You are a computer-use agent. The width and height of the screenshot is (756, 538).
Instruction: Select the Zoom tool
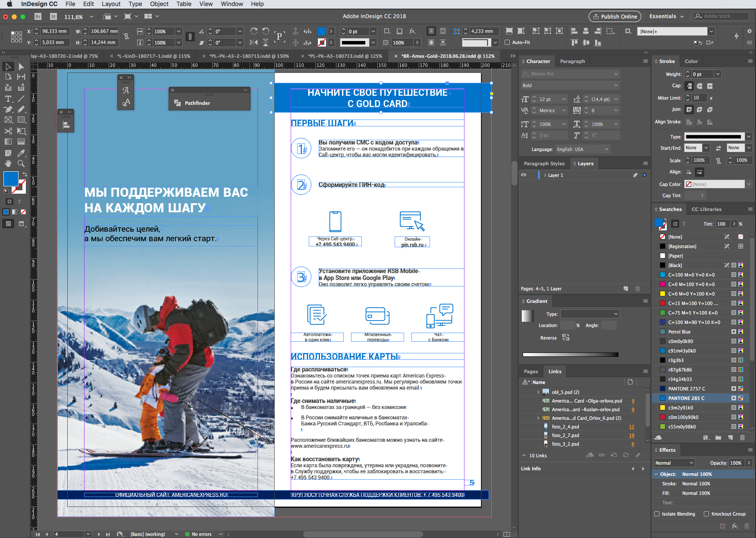pos(21,164)
